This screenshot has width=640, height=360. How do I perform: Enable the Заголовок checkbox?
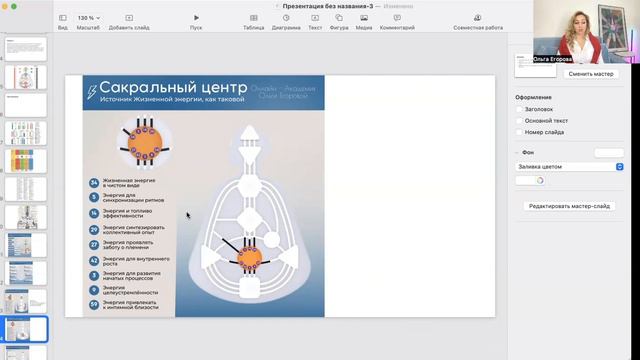pyautogui.click(x=519, y=109)
